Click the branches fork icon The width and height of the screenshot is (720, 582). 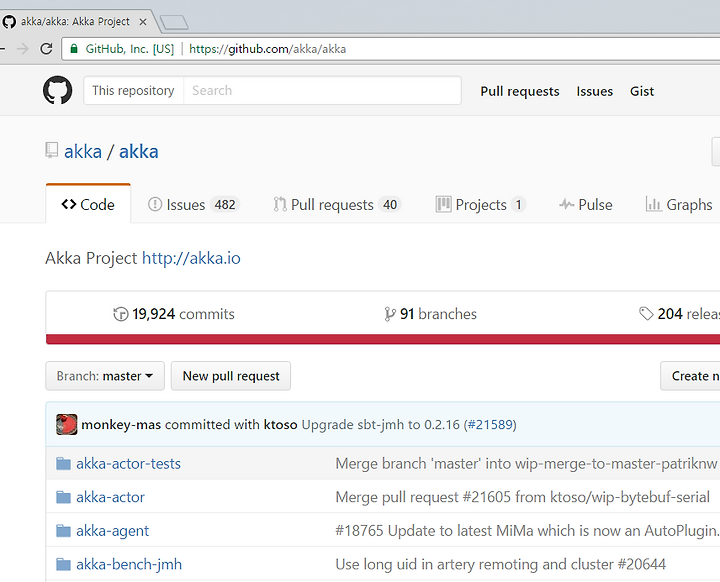(389, 314)
